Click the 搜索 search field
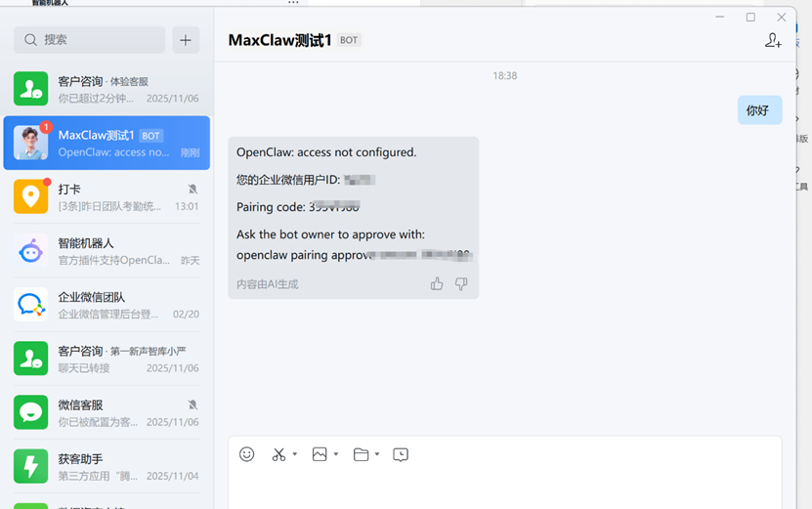The height and width of the screenshot is (509, 812). click(90, 40)
